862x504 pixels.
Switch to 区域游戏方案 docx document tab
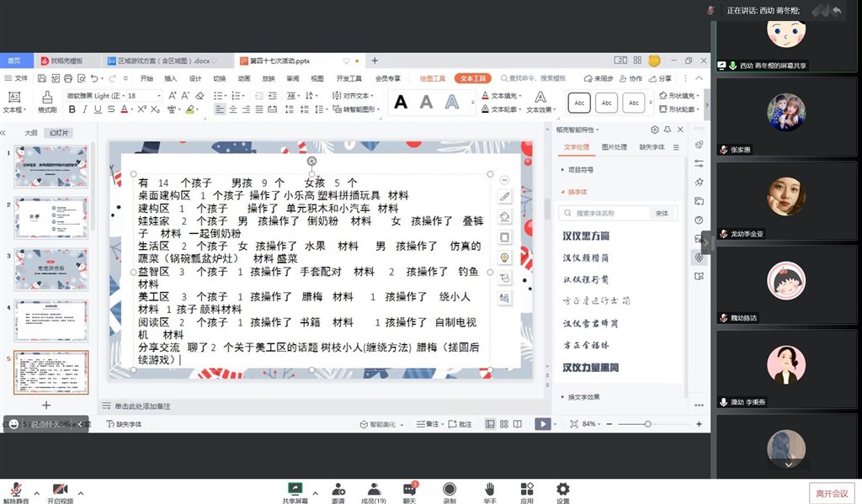click(x=164, y=61)
